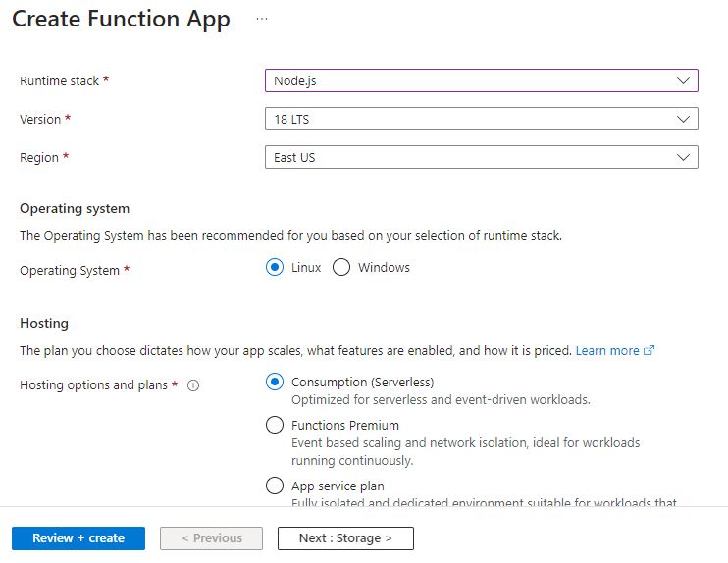This screenshot has width=728, height=563.
Task: Choose Functions Premium hosting plan
Action: point(275,426)
